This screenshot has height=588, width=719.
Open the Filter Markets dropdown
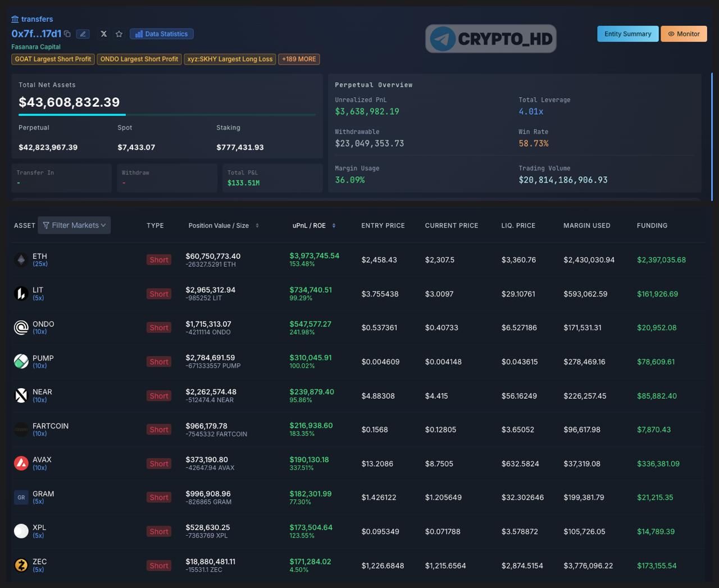point(74,225)
